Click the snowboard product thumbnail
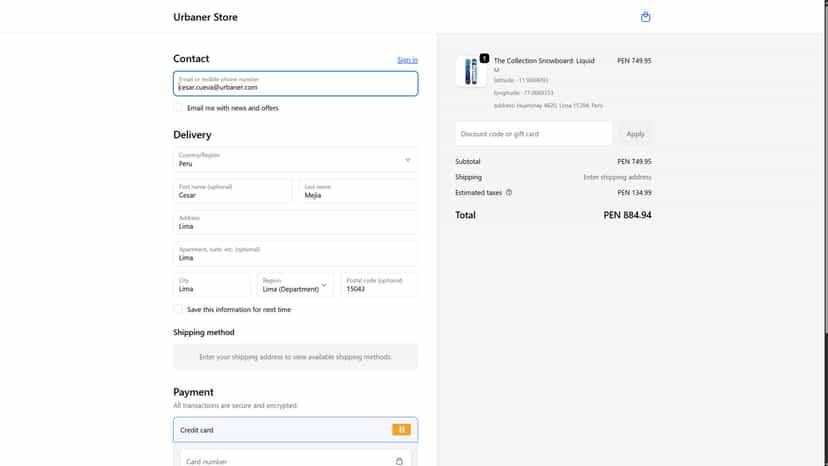This screenshot has width=828, height=466. click(x=471, y=71)
